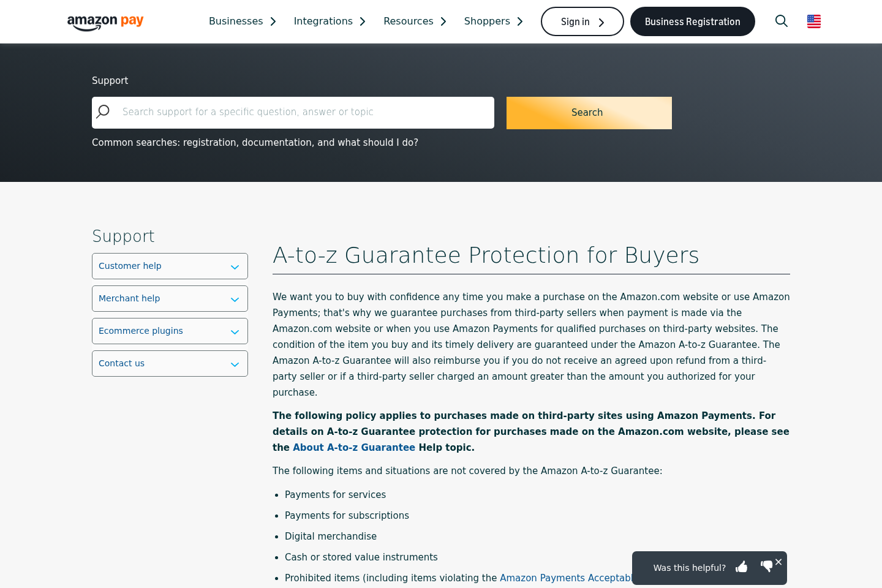The height and width of the screenshot is (588, 882).
Task: Click the 'Common searches' hint text
Action: coord(255,143)
